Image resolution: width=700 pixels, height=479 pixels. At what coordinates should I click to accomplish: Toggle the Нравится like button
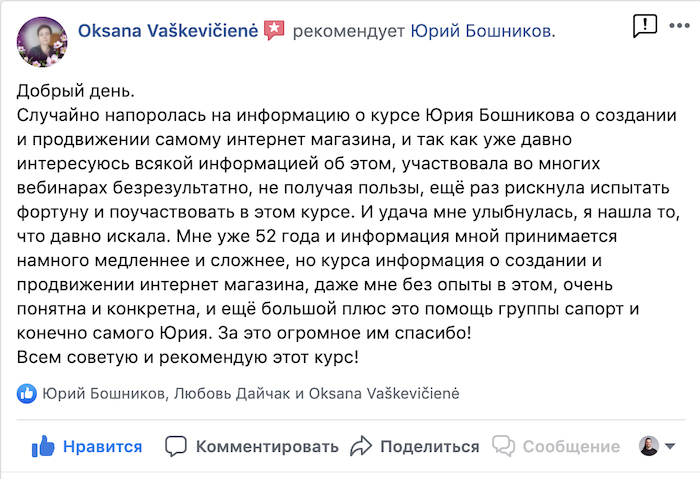point(87,446)
